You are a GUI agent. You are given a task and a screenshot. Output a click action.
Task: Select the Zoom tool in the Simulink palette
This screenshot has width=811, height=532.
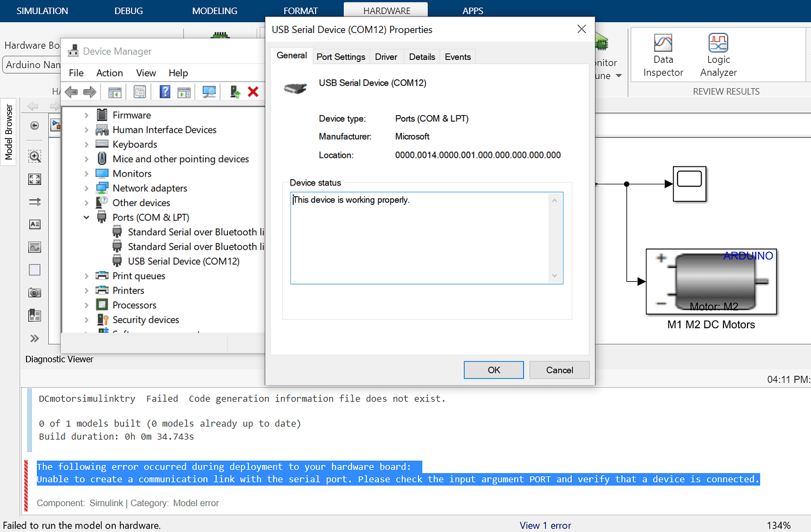[34, 156]
